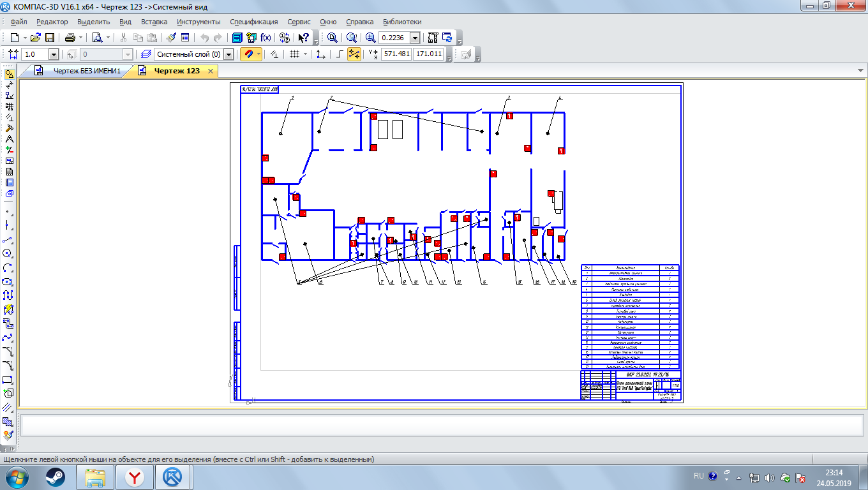Viewport: 868px width, 490px height.
Task: Click the Open file folder icon
Action: [36, 38]
